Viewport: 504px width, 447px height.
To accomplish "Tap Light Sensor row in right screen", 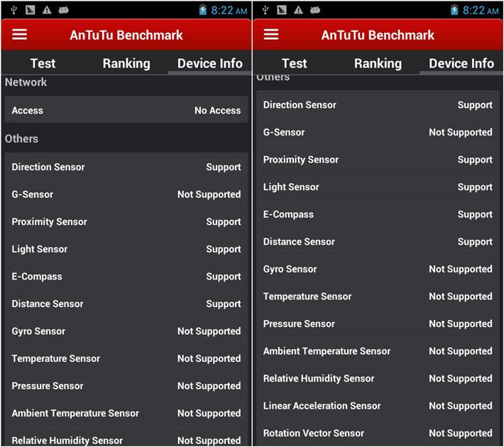I will tap(378, 187).
